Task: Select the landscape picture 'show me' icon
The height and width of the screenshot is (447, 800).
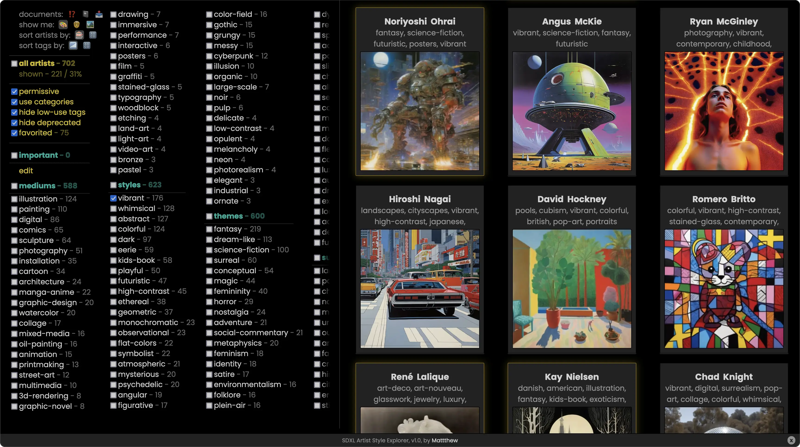Action: tap(90, 24)
